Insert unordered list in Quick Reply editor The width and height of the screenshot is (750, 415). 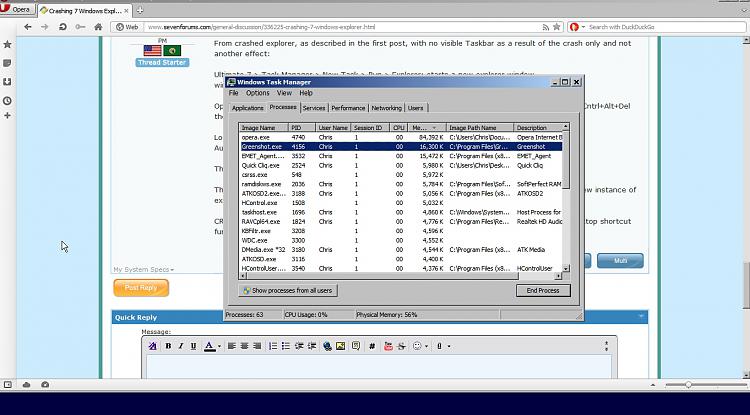point(286,346)
